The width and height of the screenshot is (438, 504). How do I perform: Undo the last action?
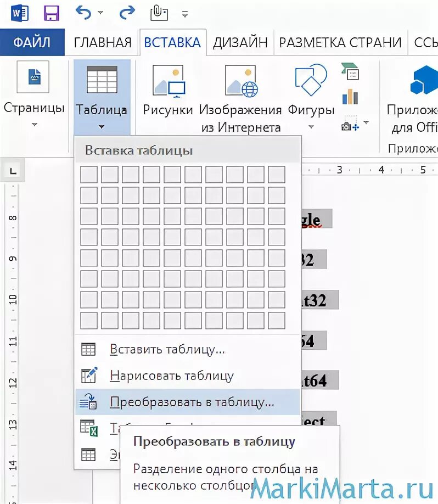[x=83, y=13]
